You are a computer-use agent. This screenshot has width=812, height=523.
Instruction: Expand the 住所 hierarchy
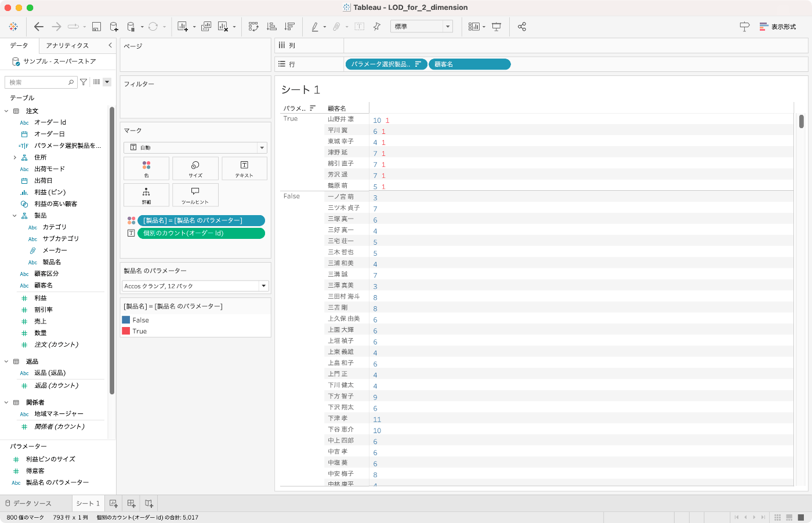click(x=15, y=157)
